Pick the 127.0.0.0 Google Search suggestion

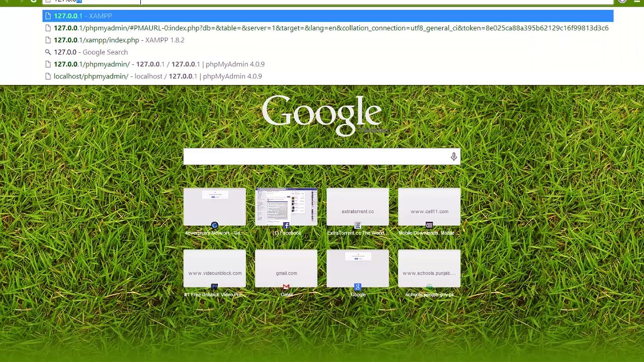(328, 52)
